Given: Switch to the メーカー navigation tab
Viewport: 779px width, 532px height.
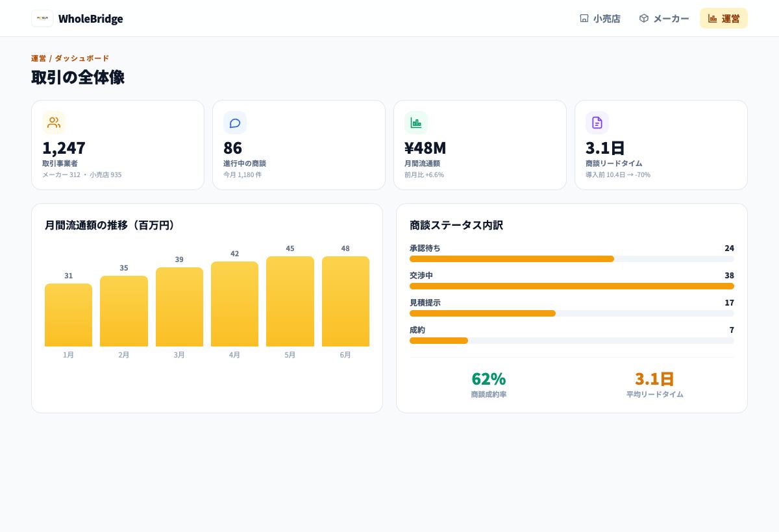Looking at the screenshot, I should pos(664,18).
